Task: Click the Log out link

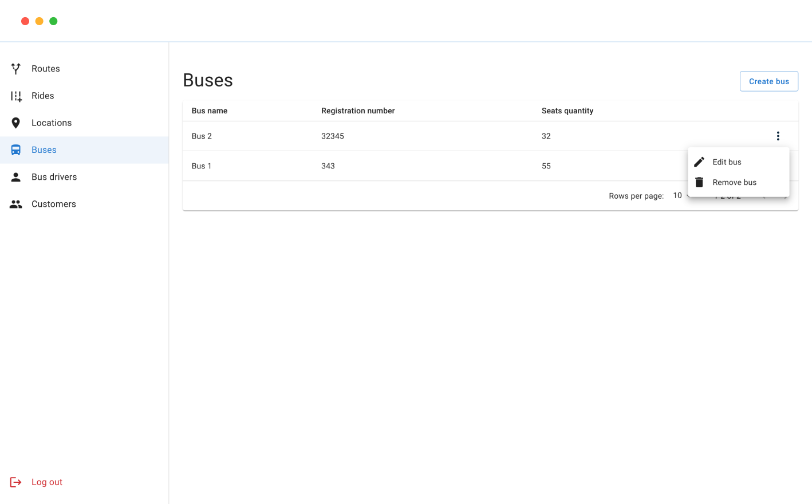Action: [x=46, y=482]
